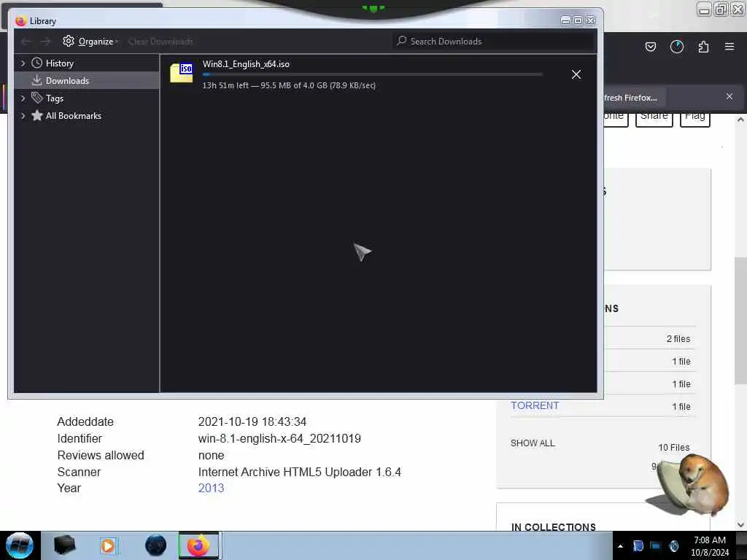
Task: Click the 2 files entry
Action: 678,338
